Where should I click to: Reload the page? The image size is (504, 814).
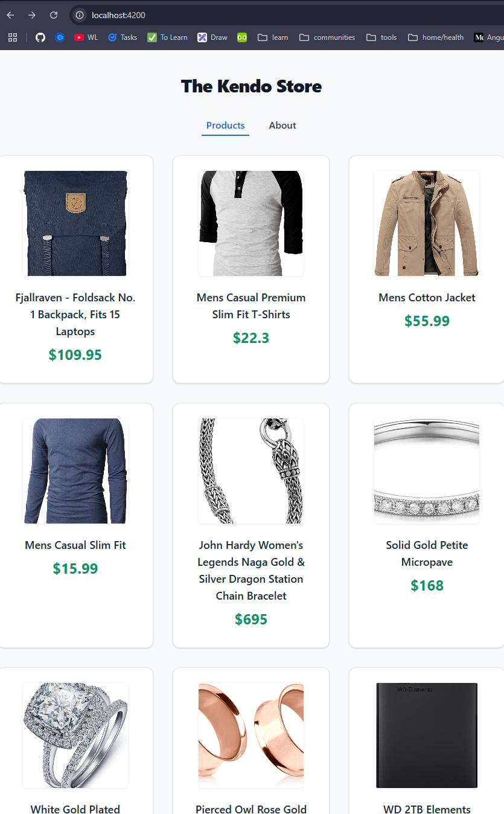pos(53,15)
